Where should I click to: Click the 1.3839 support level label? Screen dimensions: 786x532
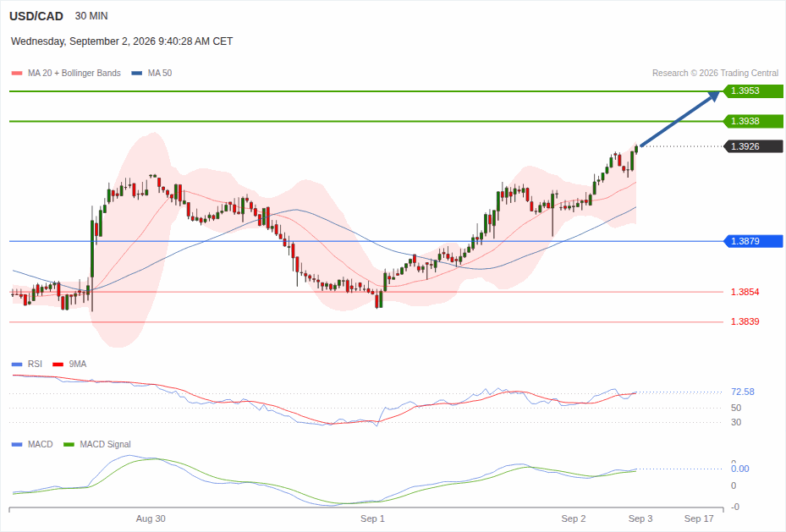click(x=745, y=321)
